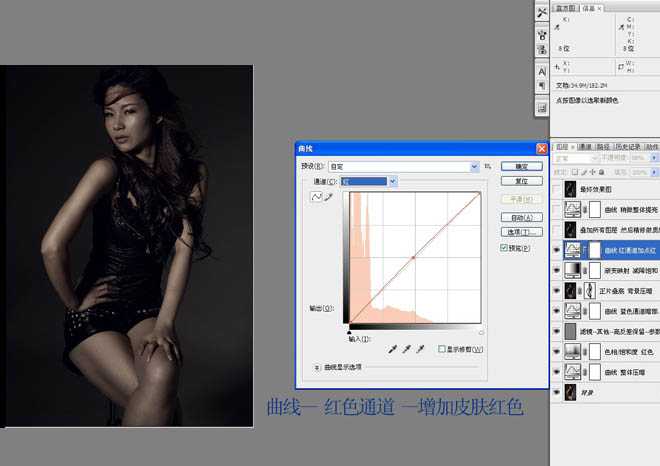Viewport: 660px width, 466px height.
Task: Open the 通道(C) channel dropdown arrow
Action: [x=393, y=181]
